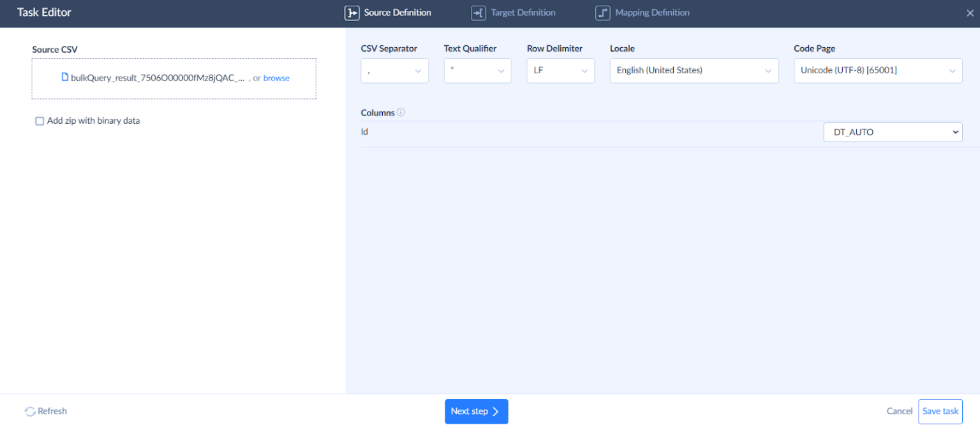The height and width of the screenshot is (428, 980).
Task: Open the CSV Separator dropdown
Action: (x=394, y=71)
